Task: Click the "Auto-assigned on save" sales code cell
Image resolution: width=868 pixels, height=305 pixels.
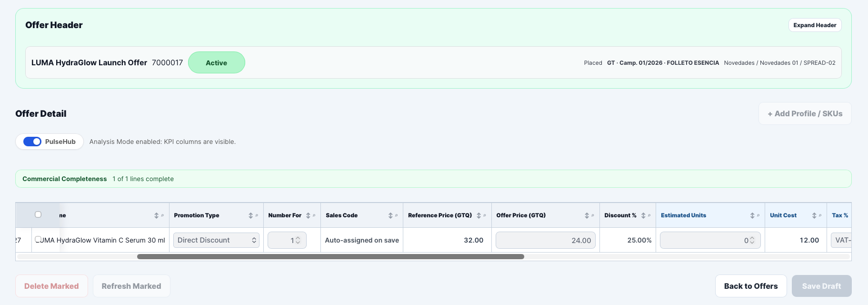Action: [362, 240]
